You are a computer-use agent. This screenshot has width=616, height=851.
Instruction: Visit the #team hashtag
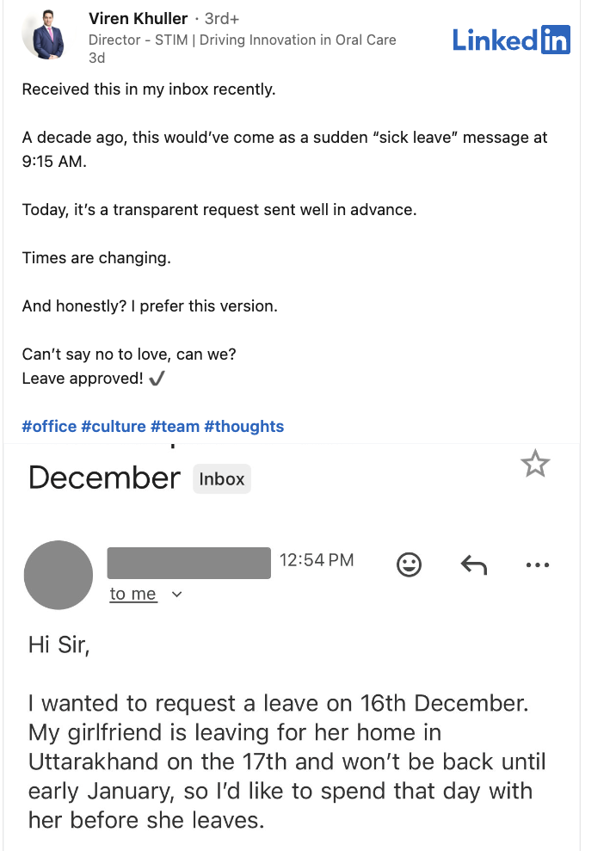point(175,426)
